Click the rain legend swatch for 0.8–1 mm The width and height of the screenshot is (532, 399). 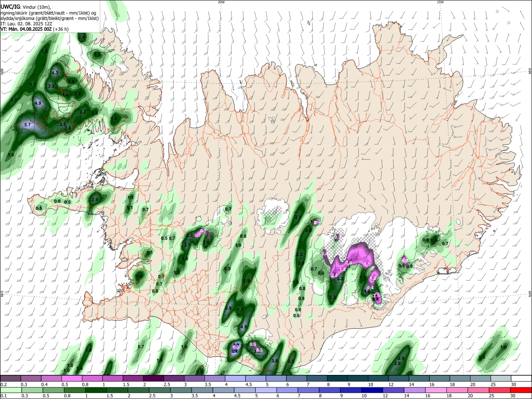click(x=74, y=390)
